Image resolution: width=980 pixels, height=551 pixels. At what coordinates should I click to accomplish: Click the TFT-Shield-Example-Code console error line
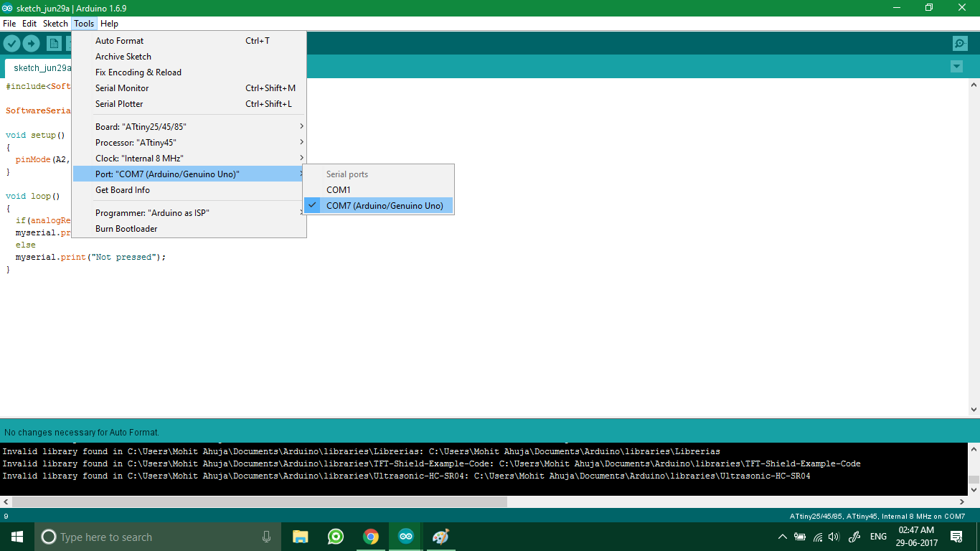431,463
